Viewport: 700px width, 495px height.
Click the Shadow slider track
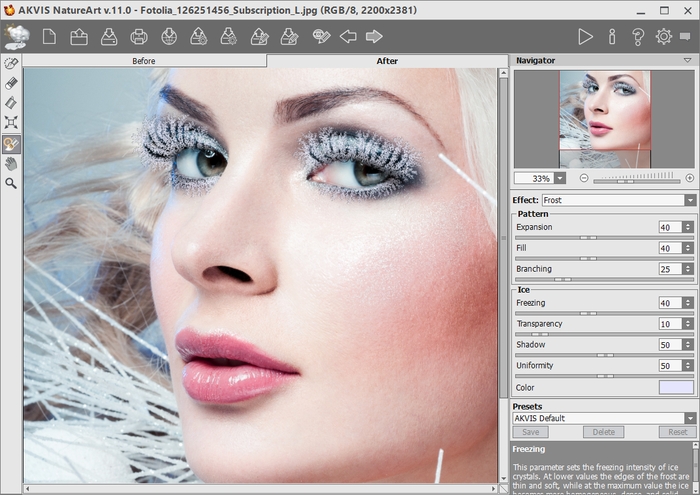[604, 355]
